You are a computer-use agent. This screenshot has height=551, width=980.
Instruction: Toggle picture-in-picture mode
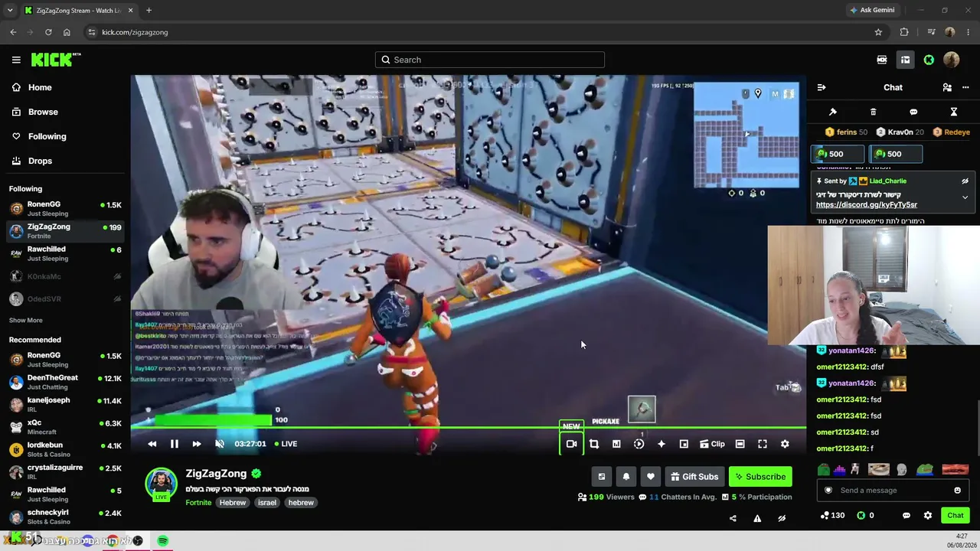[x=684, y=444]
